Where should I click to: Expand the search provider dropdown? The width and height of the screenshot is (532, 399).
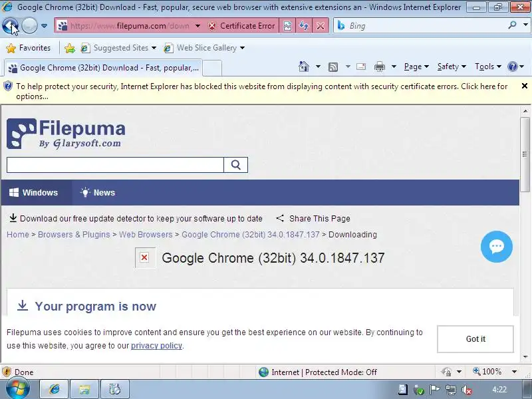tap(525, 25)
